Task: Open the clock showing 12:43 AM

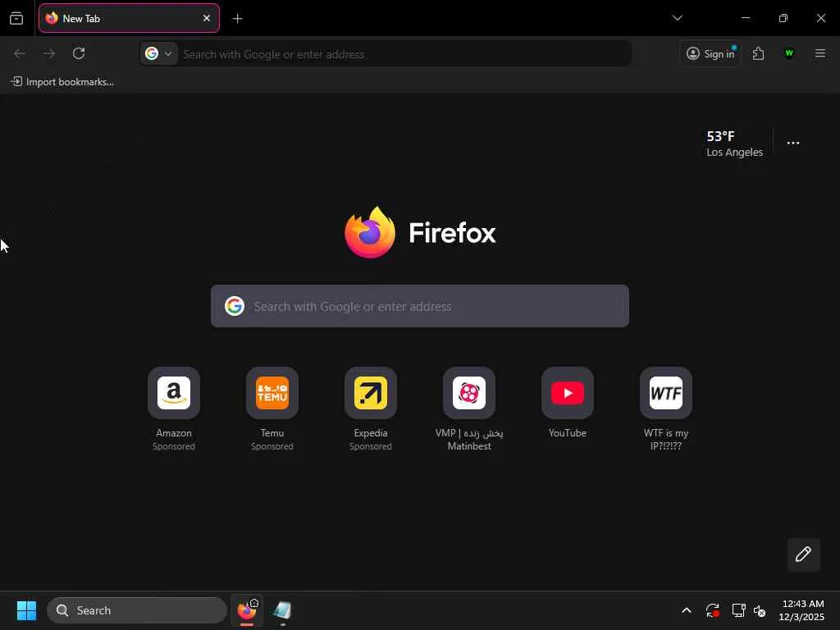Action: point(801,610)
